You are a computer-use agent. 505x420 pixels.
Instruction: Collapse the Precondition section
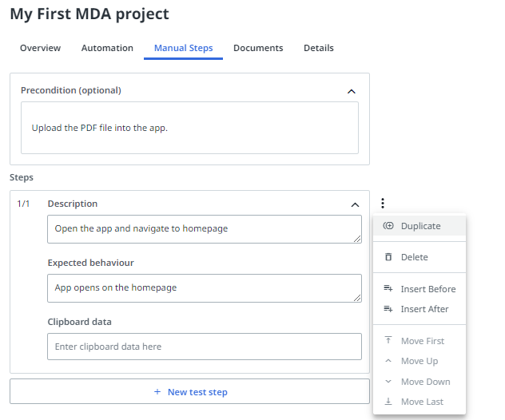click(x=352, y=91)
